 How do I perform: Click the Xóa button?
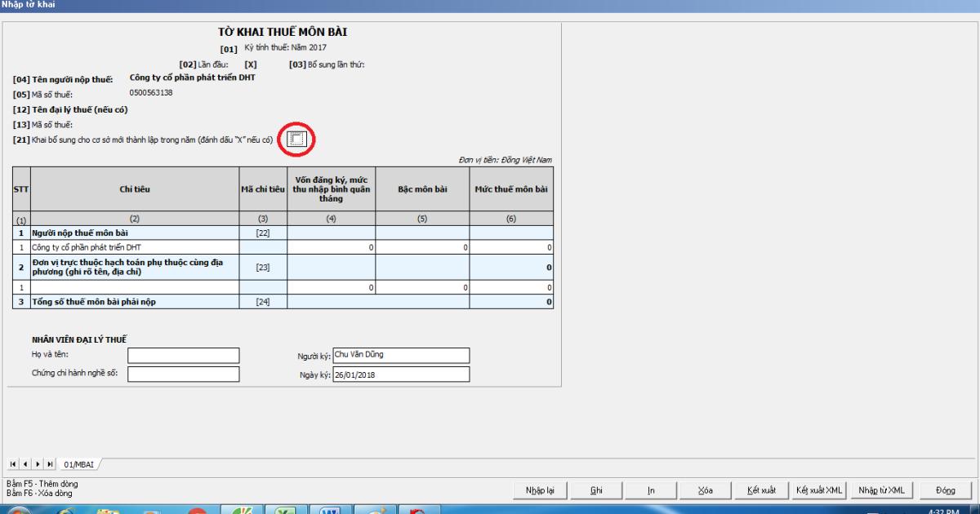(706, 490)
